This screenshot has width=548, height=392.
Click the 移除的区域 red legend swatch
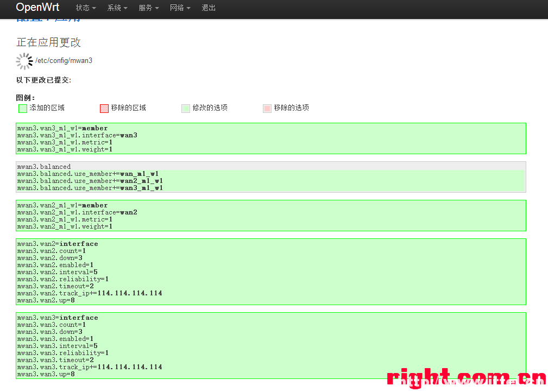(104, 108)
